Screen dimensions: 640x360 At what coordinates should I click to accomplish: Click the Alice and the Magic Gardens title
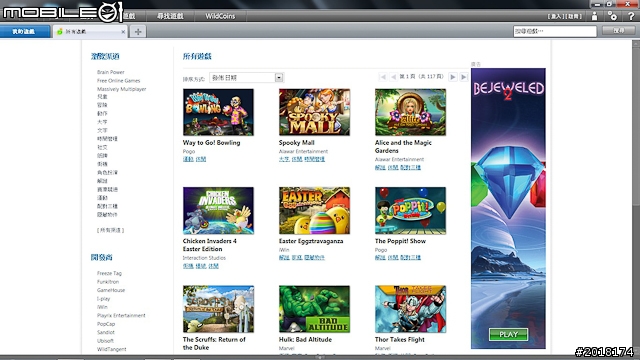[403, 147]
